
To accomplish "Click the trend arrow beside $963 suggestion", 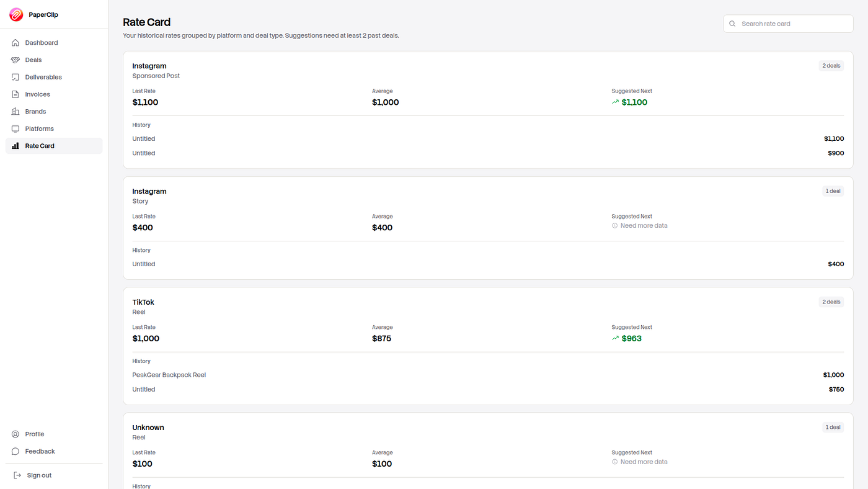I will (x=616, y=338).
